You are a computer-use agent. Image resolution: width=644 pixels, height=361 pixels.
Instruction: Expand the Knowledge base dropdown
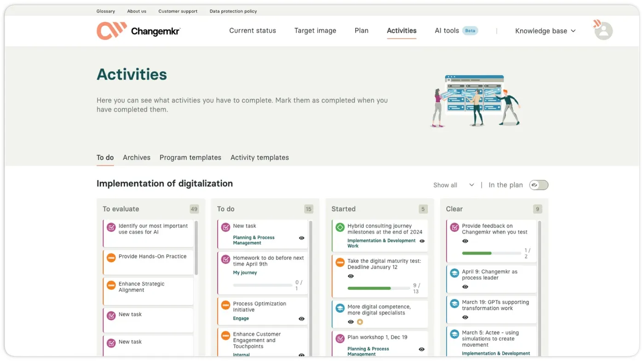546,31
